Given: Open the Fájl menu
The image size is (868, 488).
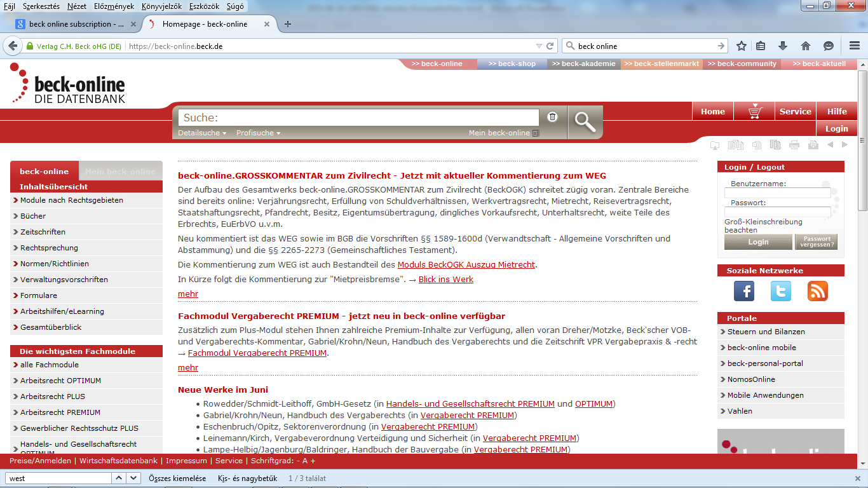Looking at the screenshot, I should (x=10, y=6).
